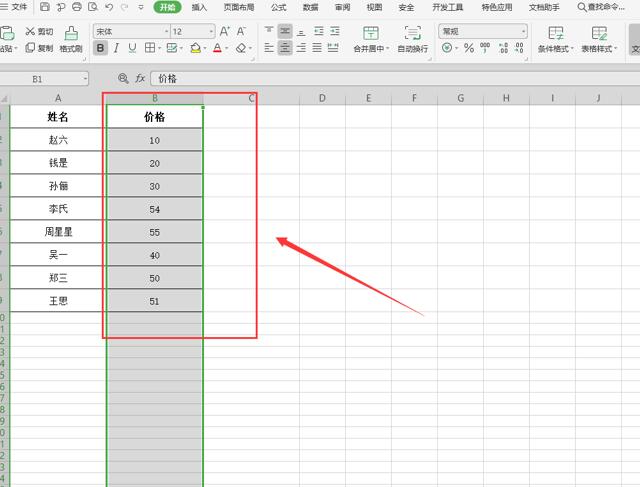640x487 pixels.
Task: Click the increase decimal places icon
Action: pyautogui.click(x=503, y=48)
